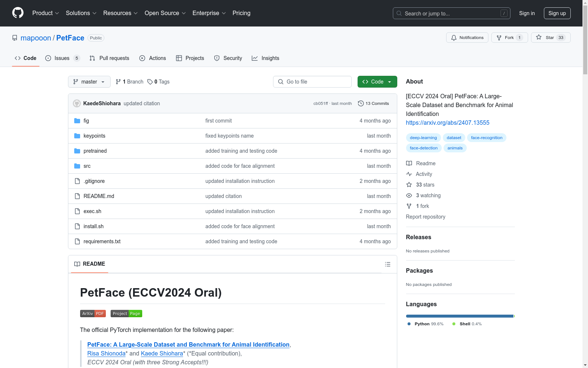
Task: Click the tag icon beside 0 Tags
Action: 150,82
